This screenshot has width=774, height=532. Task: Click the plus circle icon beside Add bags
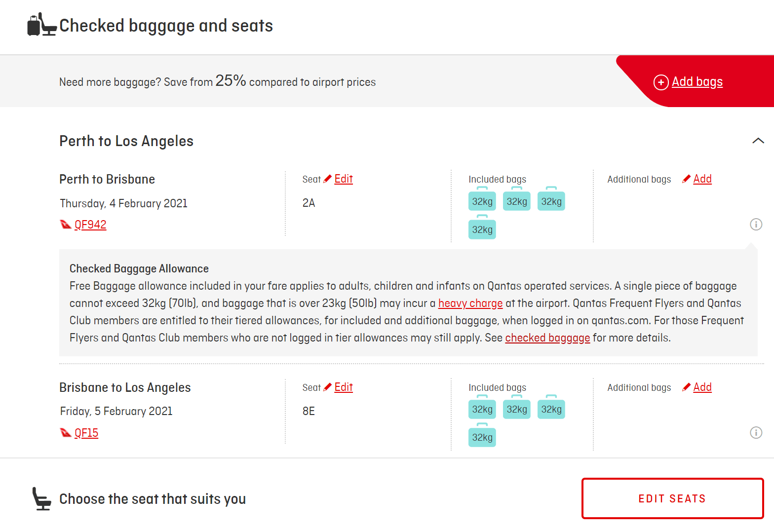tap(661, 82)
